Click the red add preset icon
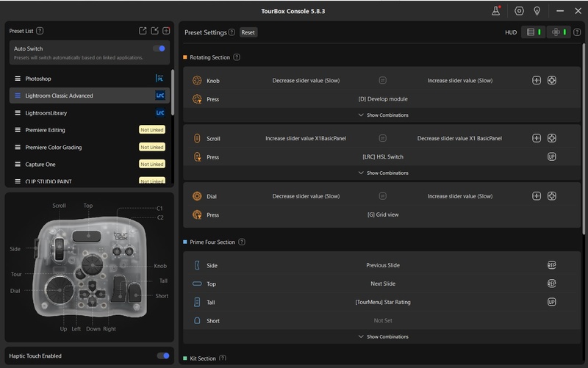Viewport: 588px width, 368px height. pos(166,31)
